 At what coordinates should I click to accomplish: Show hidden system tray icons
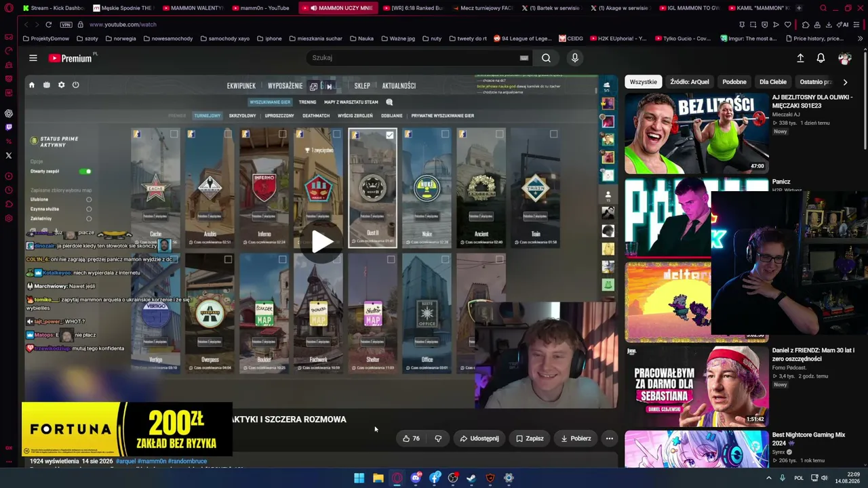click(769, 478)
